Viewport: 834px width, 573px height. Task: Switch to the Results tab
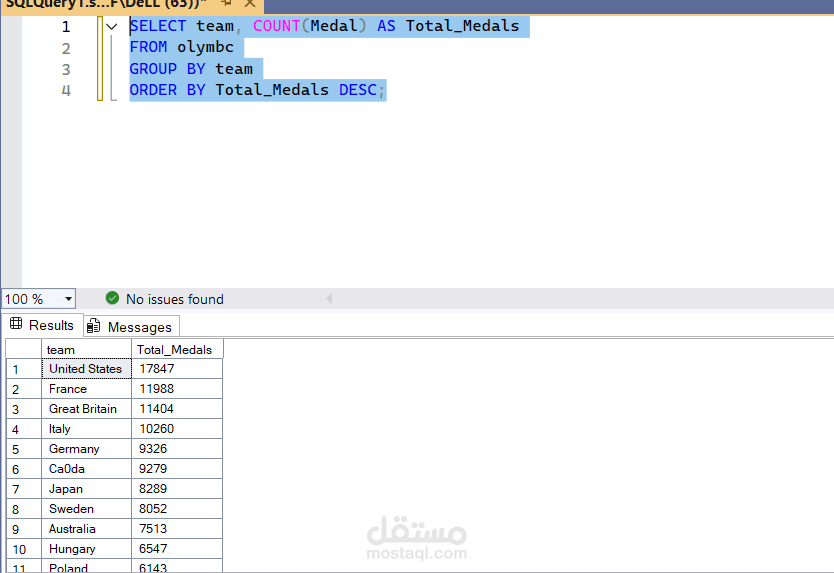pyautogui.click(x=42, y=325)
